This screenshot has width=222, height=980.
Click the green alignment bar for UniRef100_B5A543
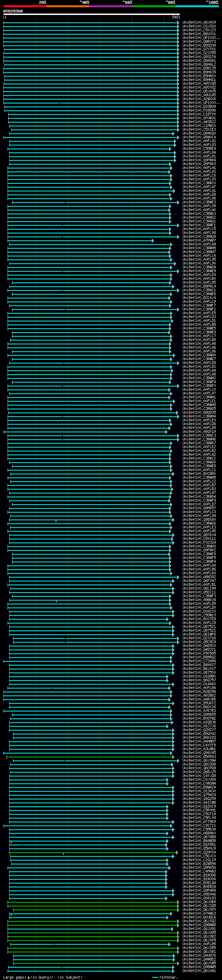[x=91, y=756]
